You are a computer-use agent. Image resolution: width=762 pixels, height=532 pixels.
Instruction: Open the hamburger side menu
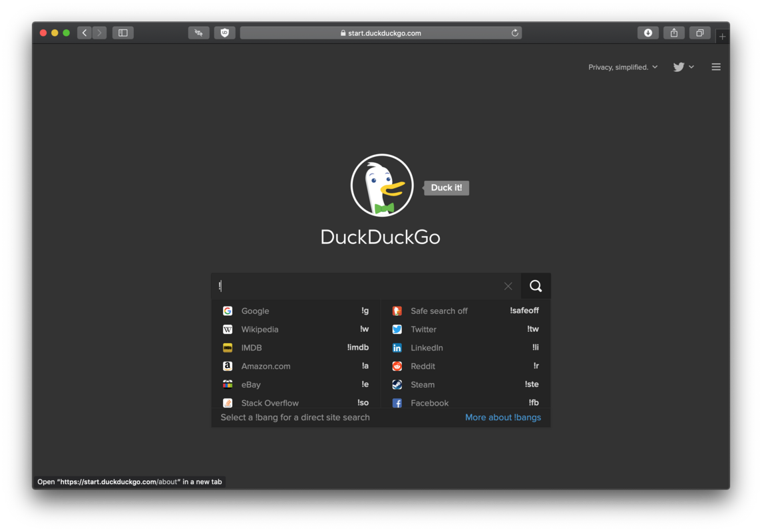(716, 67)
